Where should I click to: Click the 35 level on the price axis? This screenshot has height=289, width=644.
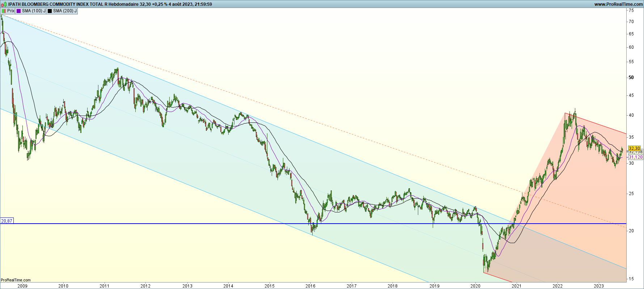tap(631, 137)
